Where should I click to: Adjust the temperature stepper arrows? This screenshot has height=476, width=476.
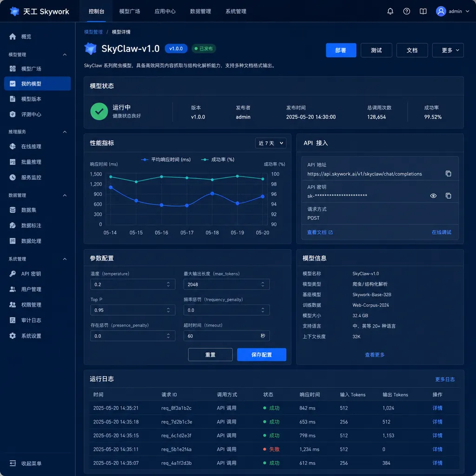point(168,284)
